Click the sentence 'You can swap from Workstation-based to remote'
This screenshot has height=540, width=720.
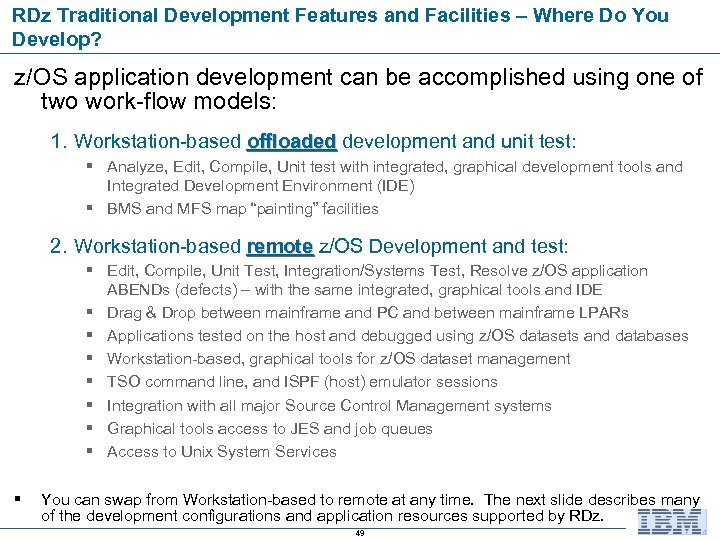coord(257,500)
